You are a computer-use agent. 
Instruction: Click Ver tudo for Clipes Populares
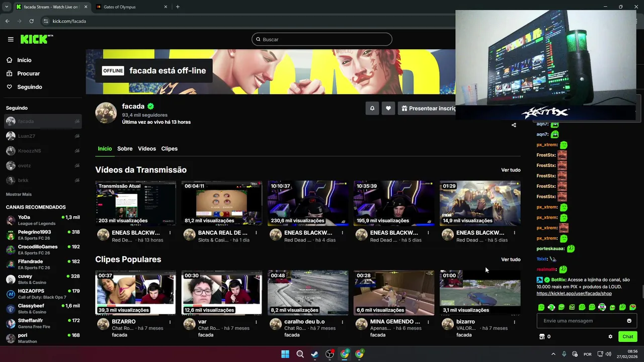click(511, 259)
